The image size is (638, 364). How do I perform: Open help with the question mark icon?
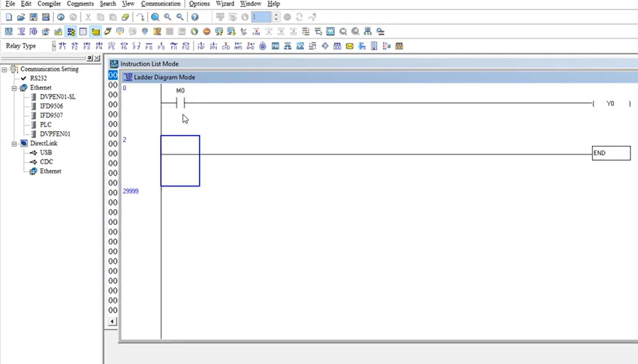(194, 17)
